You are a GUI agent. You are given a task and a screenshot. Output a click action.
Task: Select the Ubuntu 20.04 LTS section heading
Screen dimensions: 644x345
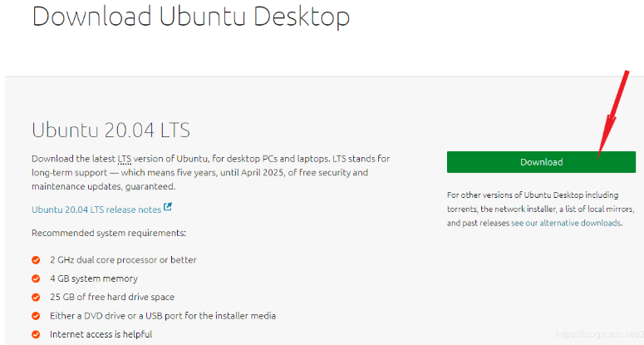(x=111, y=131)
